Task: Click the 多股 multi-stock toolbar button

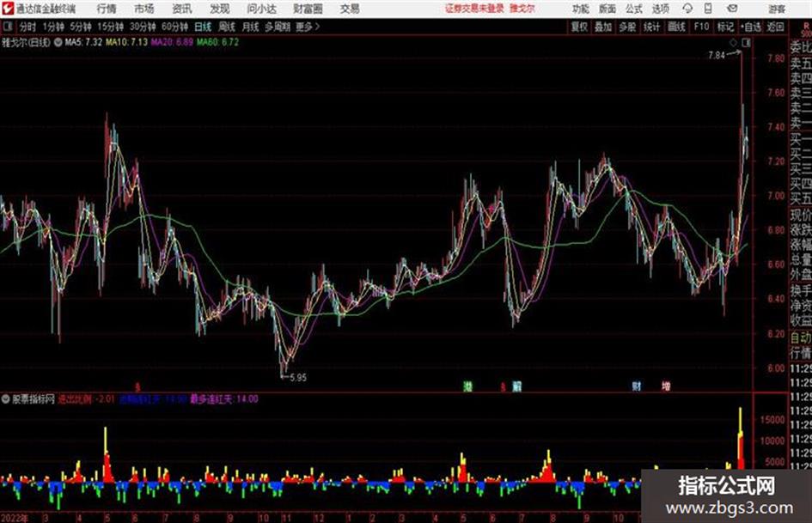Action: coord(627,27)
